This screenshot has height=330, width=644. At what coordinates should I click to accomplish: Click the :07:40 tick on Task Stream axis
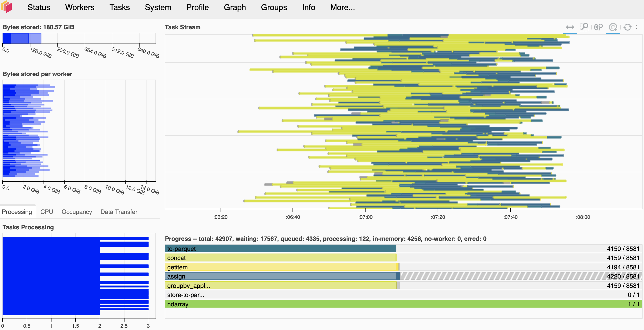(x=510, y=217)
